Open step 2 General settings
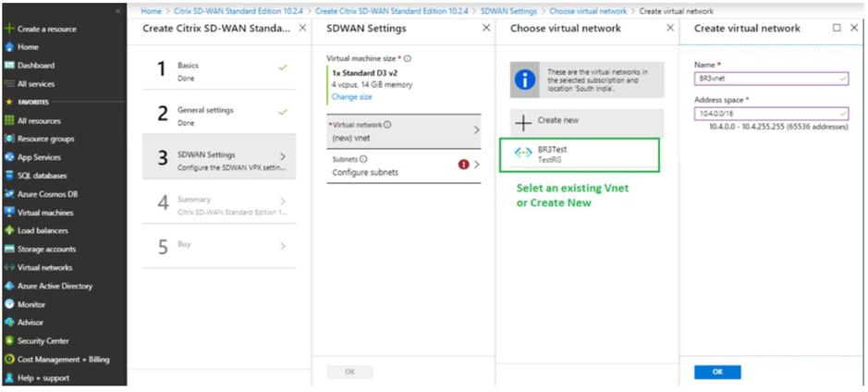The width and height of the screenshot is (868, 392). [x=219, y=114]
